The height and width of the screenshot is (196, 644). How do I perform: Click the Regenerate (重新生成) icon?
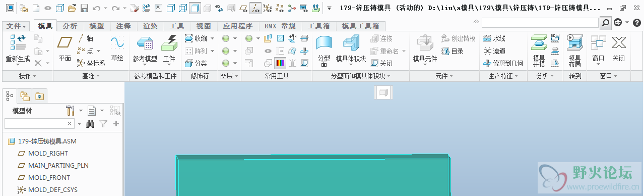coord(18,42)
